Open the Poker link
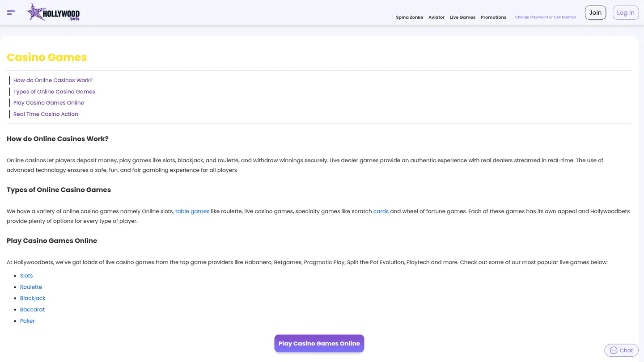Viewport: 644px width, 362px height. [27, 321]
